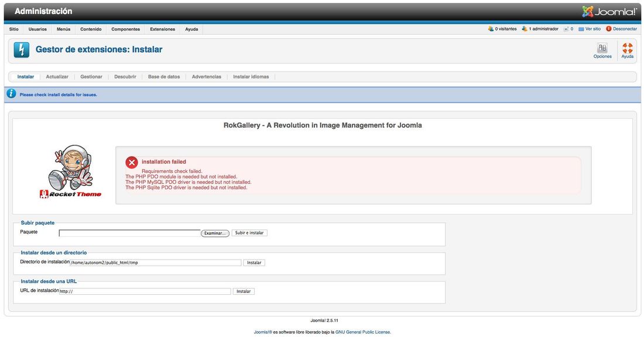The height and width of the screenshot is (337, 644).
Task: Click the lightning bolt installer icon
Action: coord(21,50)
